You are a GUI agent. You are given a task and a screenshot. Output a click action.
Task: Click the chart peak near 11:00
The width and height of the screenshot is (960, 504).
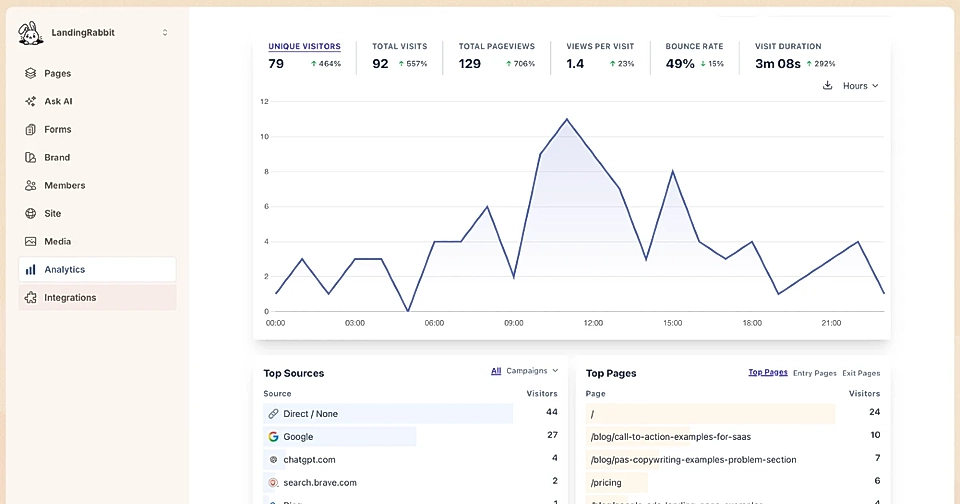point(567,119)
